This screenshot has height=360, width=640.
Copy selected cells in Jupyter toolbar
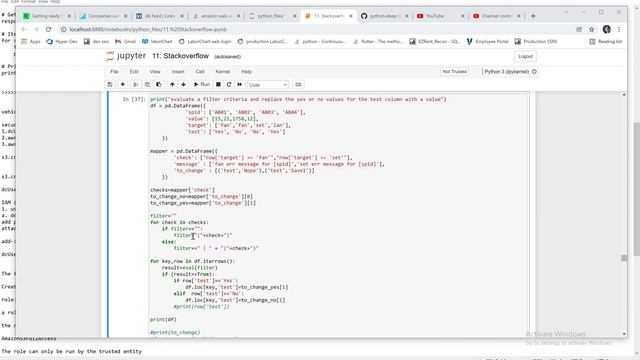pyautogui.click(x=147, y=84)
